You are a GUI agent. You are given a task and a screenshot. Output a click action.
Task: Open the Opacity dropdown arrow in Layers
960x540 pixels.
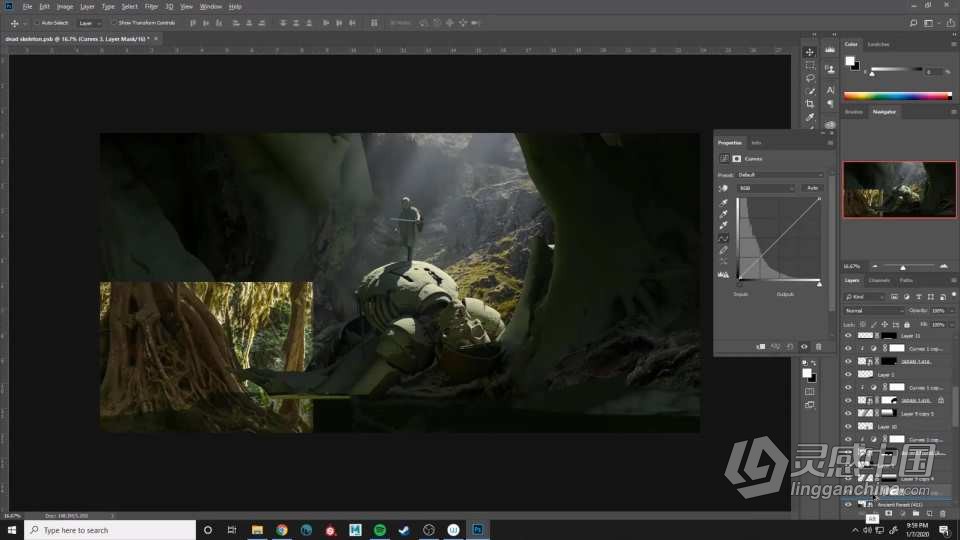[953, 311]
